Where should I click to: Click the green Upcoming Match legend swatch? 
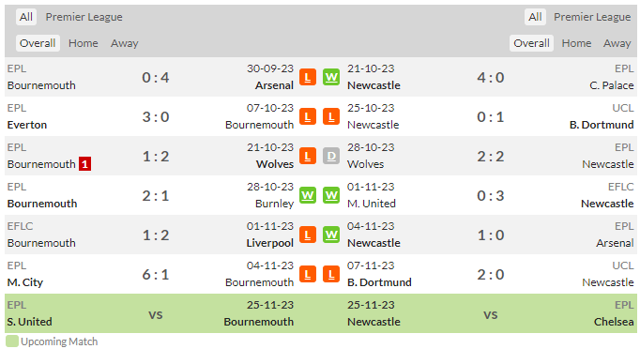12,341
